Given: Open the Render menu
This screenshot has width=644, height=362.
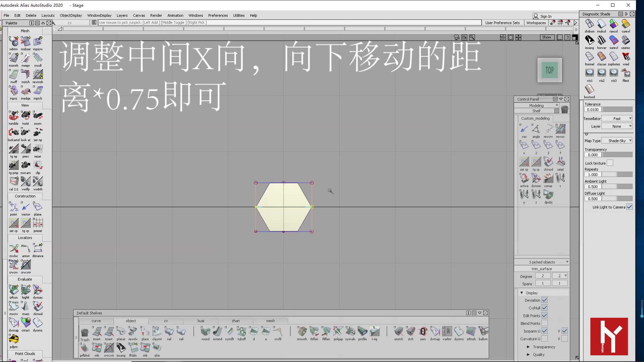Looking at the screenshot, I should click(x=156, y=15).
